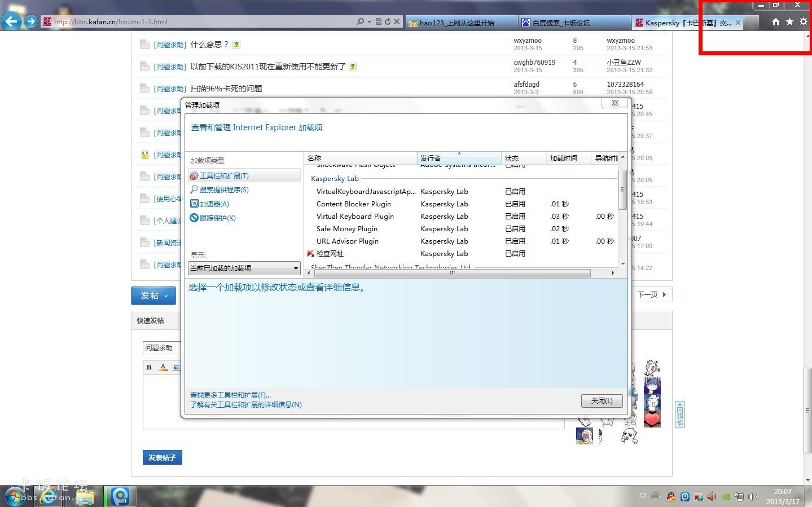
Task: Switch to the 百度搜索_卡饭论坛 tab
Action: (574, 23)
